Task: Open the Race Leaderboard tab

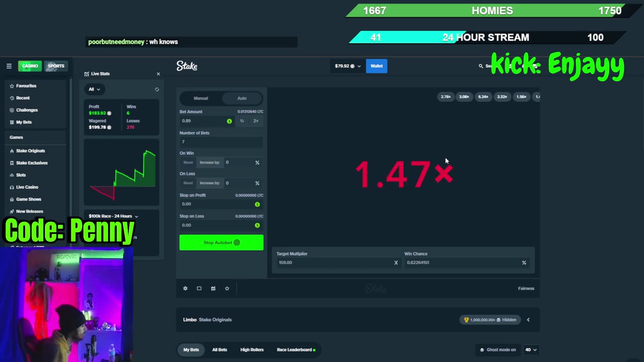Action: click(x=296, y=350)
